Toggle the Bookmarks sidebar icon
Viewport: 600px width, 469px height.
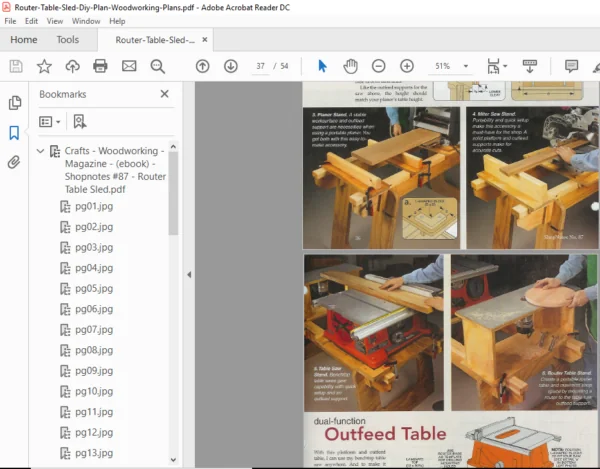(x=14, y=133)
